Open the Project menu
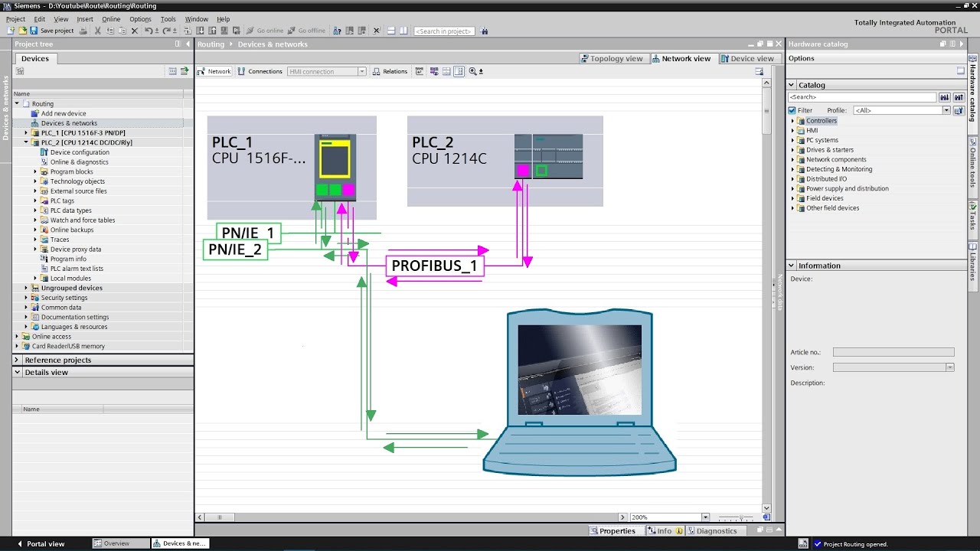This screenshot has width=980, height=551. pos(15,19)
